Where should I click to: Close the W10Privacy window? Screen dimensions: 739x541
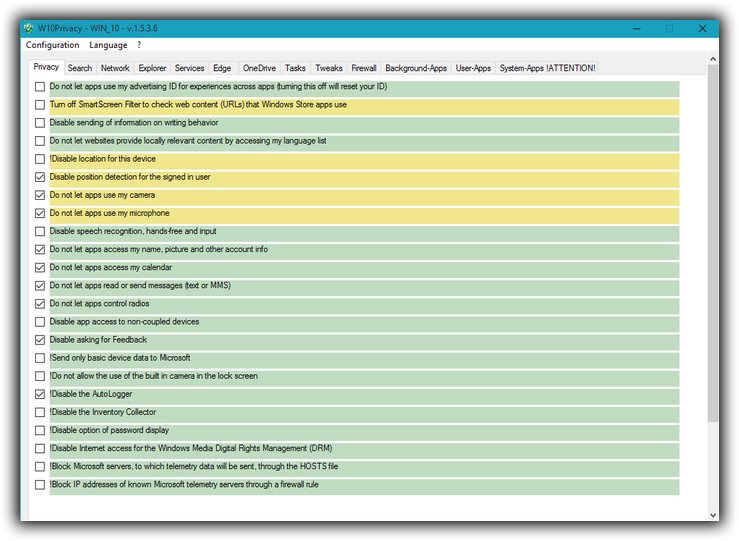[702, 29]
